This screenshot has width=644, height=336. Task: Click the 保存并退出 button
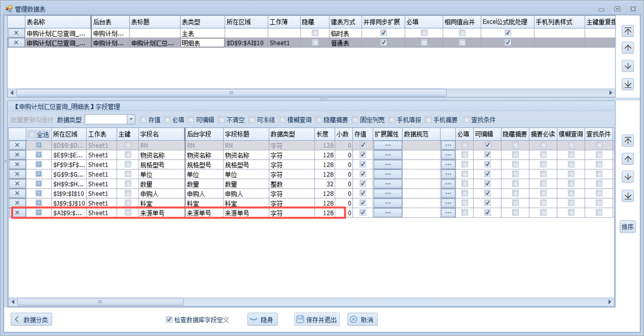(317, 320)
